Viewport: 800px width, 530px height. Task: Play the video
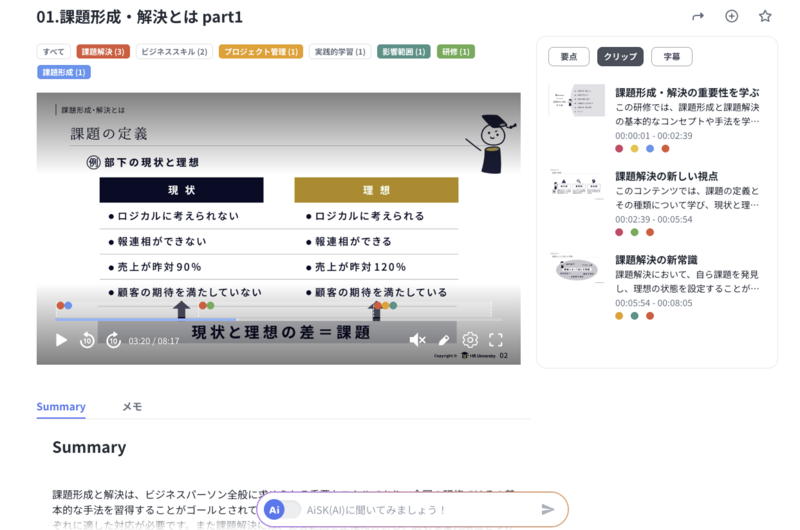[61, 340]
